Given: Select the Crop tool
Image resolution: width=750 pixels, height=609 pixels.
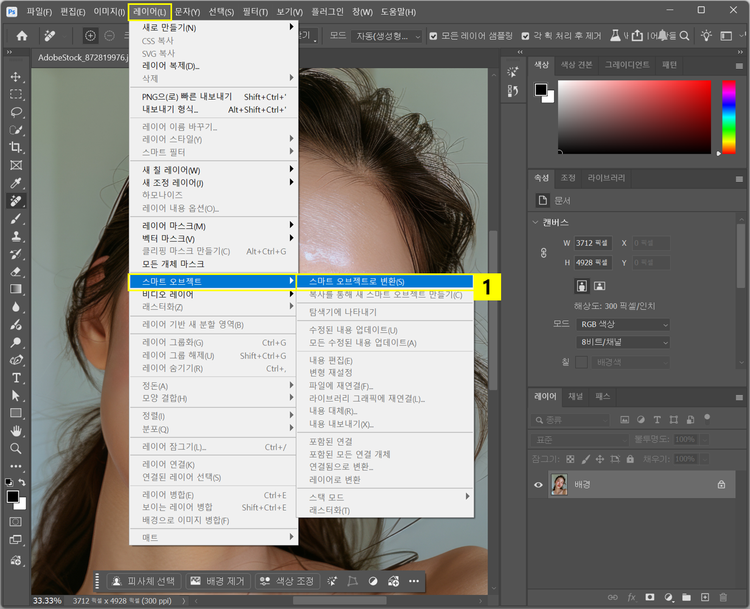Looking at the screenshot, I should tap(16, 147).
